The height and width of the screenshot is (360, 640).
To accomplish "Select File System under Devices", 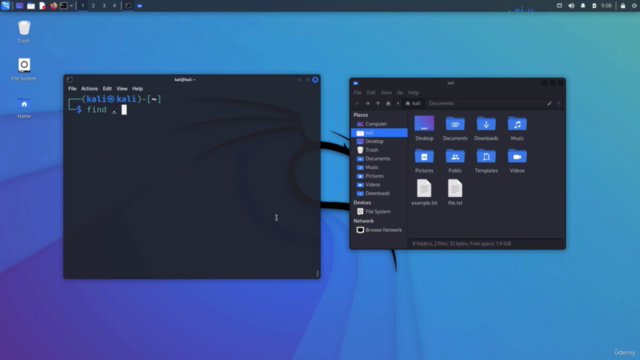I will [x=379, y=211].
